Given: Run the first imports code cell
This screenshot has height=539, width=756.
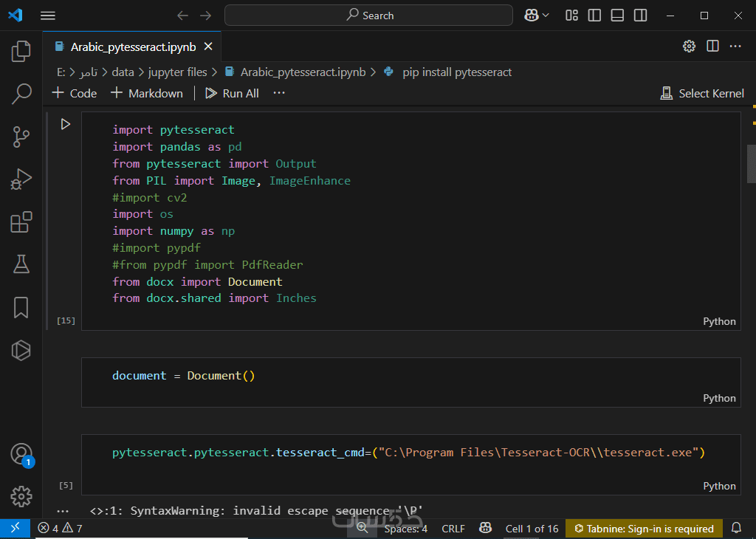Looking at the screenshot, I should 65,124.
